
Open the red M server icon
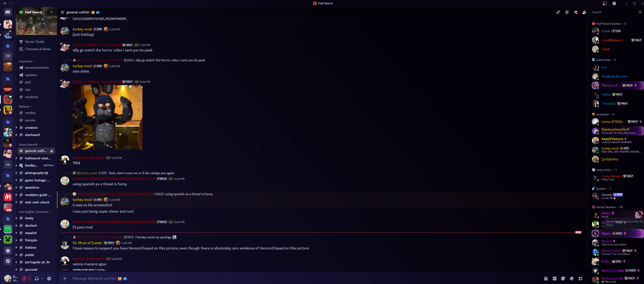coord(8,197)
